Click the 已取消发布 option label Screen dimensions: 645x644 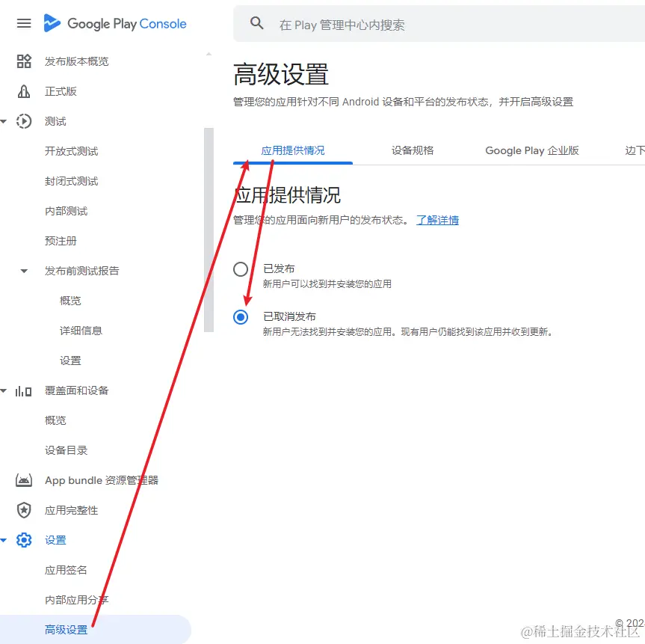[x=289, y=316]
